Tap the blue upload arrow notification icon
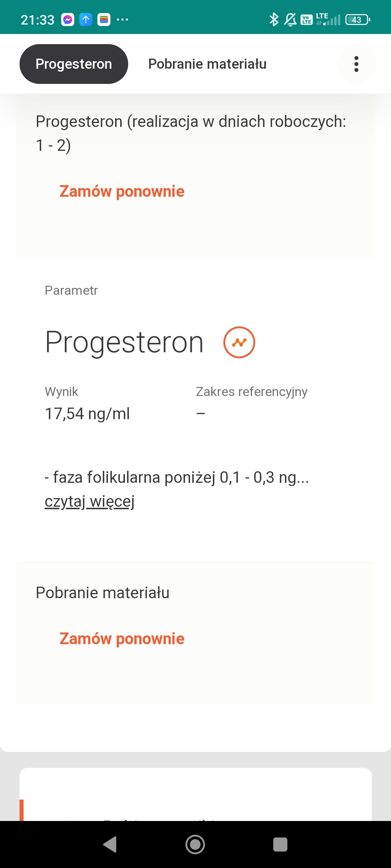This screenshot has width=391, height=868. pos(86,20)
